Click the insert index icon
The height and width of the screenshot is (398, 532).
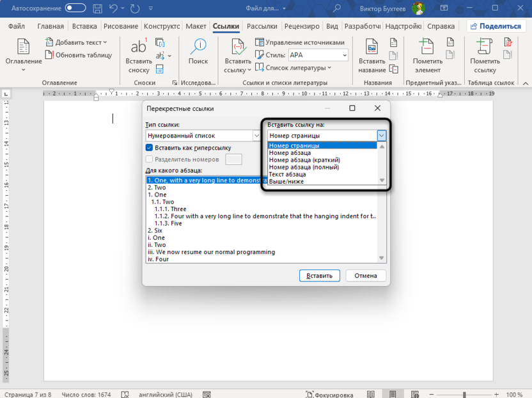coord(450,42)
